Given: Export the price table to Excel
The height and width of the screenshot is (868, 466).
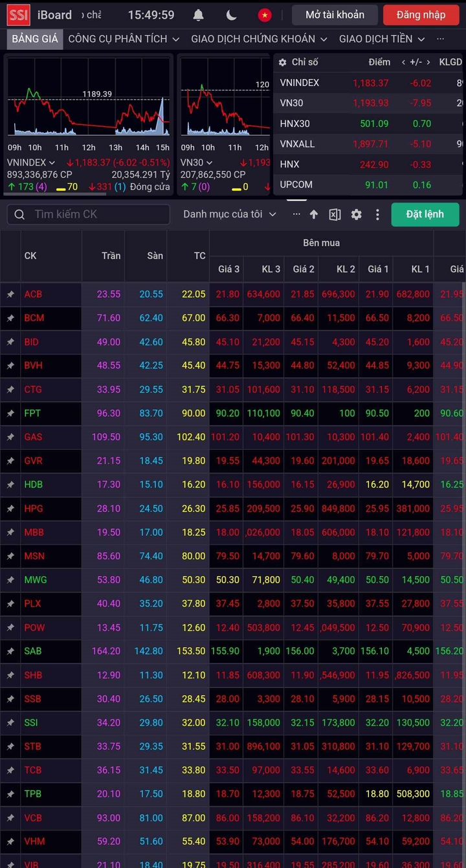Looking at the screenshot, I should [x=335, y=214].
